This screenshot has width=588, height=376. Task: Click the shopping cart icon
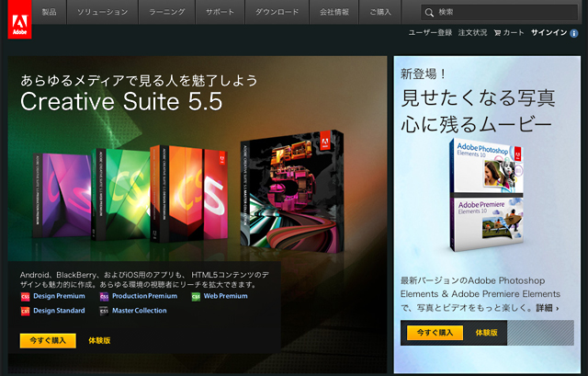[497, 33]
